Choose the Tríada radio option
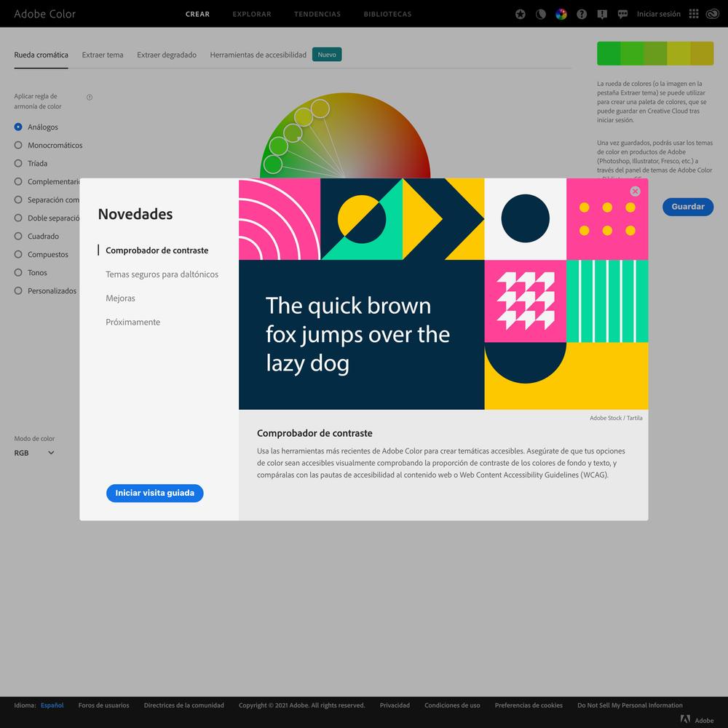Viewport: 728px width, 728px height. pyautogui.click(x=18, y=163)
